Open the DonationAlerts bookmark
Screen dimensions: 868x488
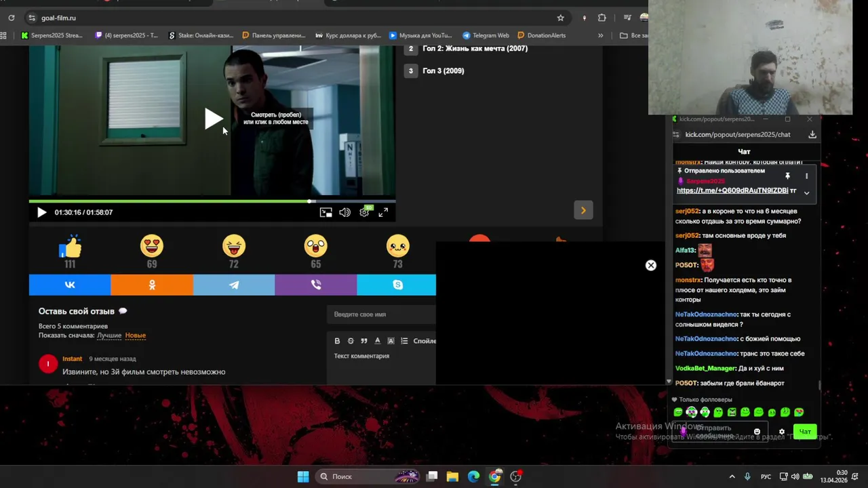click(541, 35)
